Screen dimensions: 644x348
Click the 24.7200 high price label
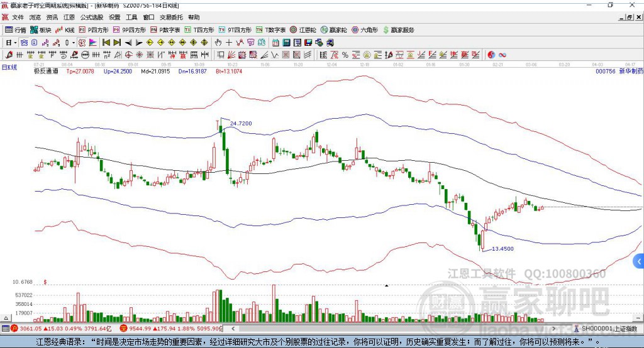tap(241, 123)
